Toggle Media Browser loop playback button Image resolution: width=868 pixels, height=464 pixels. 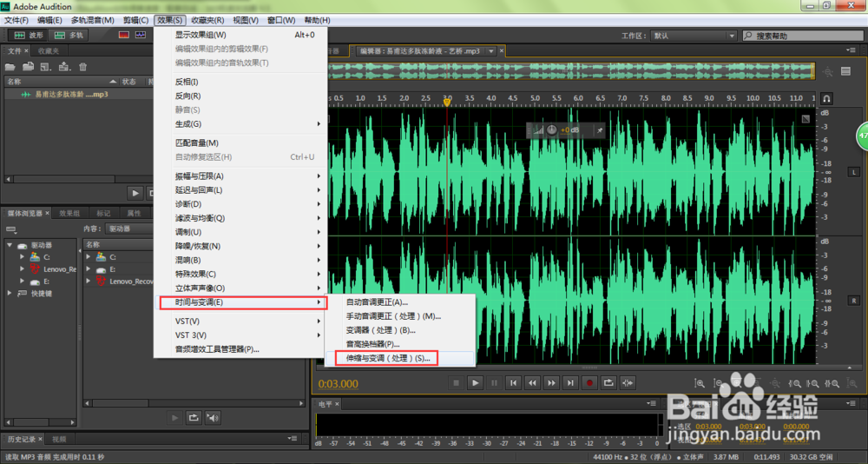194,418
